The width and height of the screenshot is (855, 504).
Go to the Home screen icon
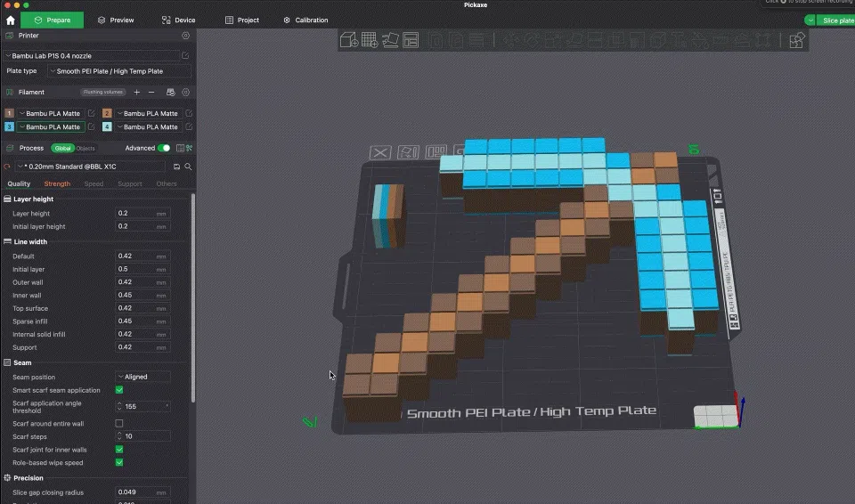pyautogui.click(x=11, y=20)
